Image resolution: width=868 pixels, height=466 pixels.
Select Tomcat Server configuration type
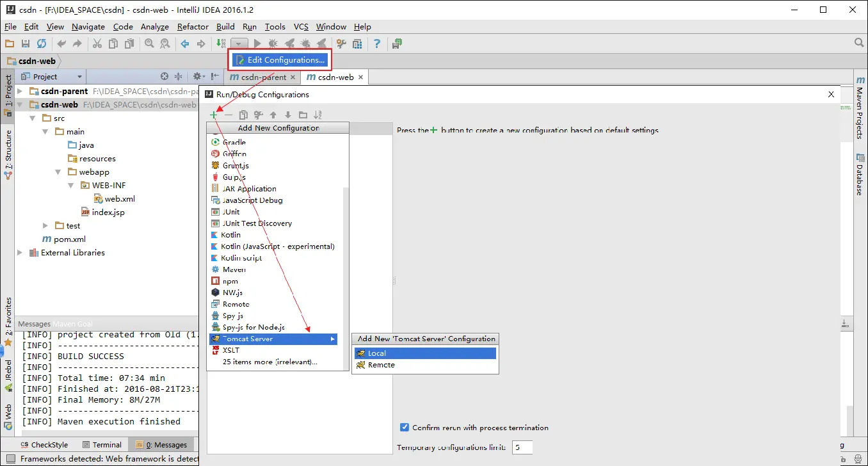point(273,339)
